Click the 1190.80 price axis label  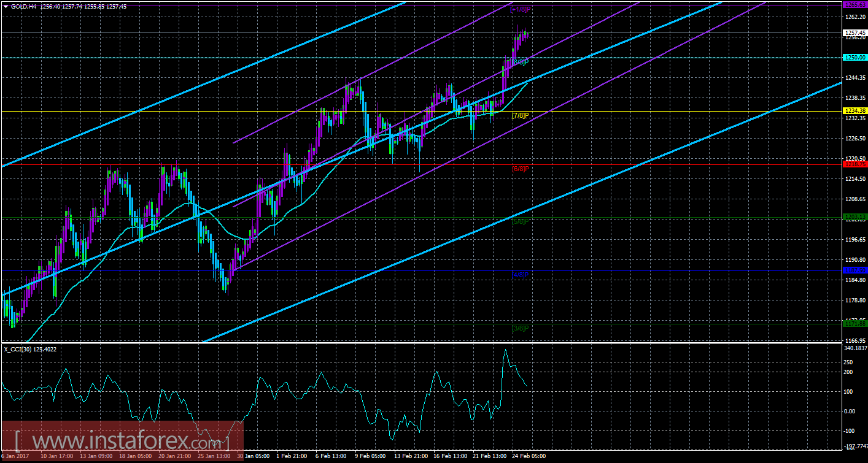(854, 259)
